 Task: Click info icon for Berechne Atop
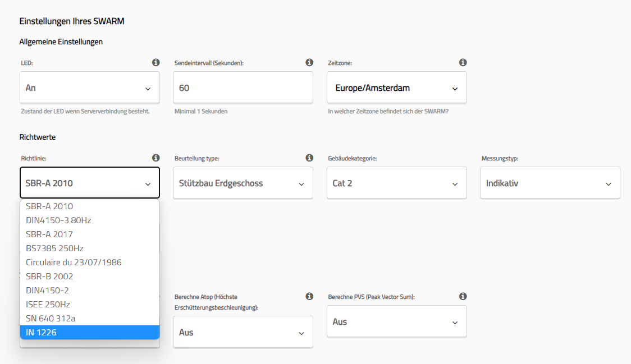click(x=309, y=296)
